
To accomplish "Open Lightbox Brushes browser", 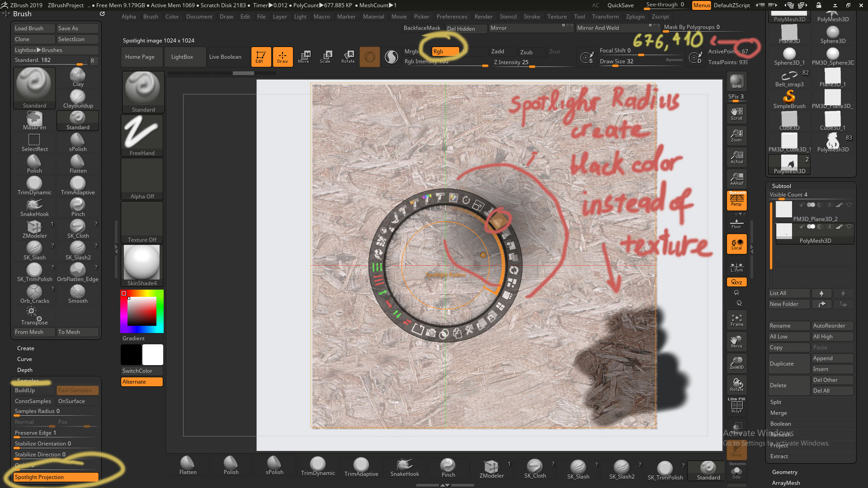I will (56, 50).
